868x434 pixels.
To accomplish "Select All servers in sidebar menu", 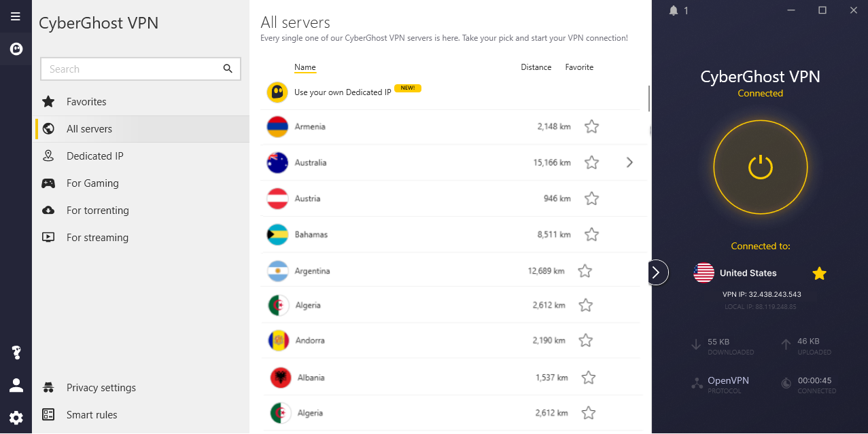I will point(89,128).
